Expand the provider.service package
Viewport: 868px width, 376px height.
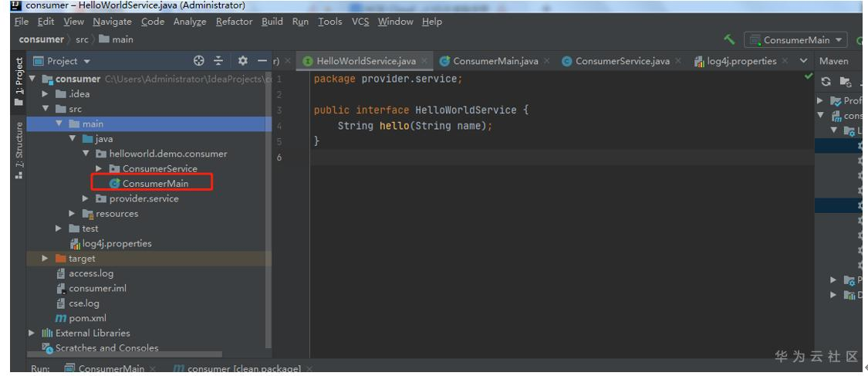pyautogui.click(x=86, y=198)
